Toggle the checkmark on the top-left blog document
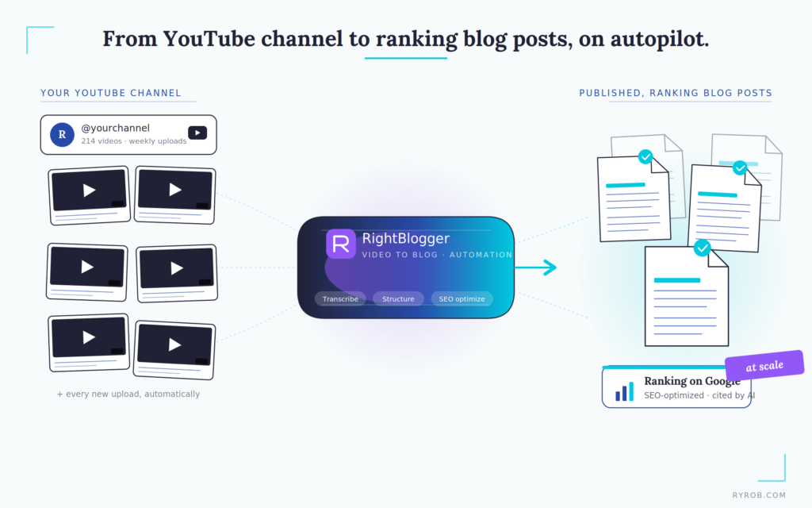 [x=645, y=157]
